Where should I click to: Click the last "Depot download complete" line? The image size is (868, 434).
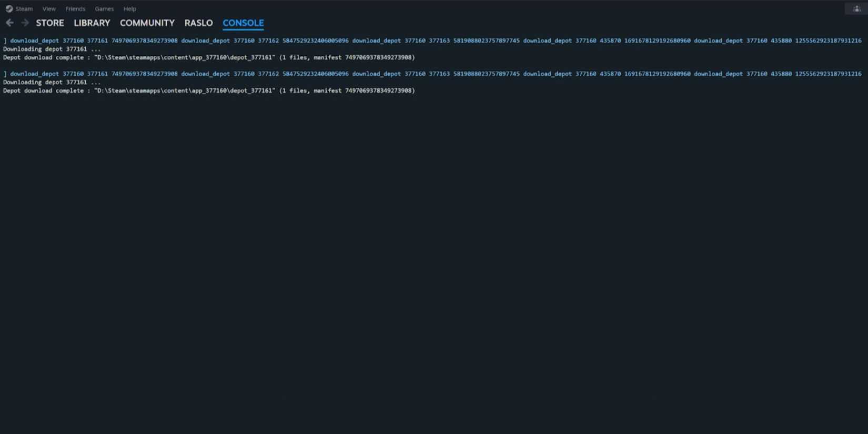209,90
